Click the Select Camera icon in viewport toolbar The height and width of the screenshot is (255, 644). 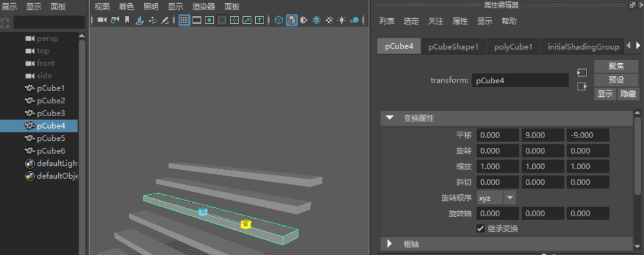(x=102, y=20)
